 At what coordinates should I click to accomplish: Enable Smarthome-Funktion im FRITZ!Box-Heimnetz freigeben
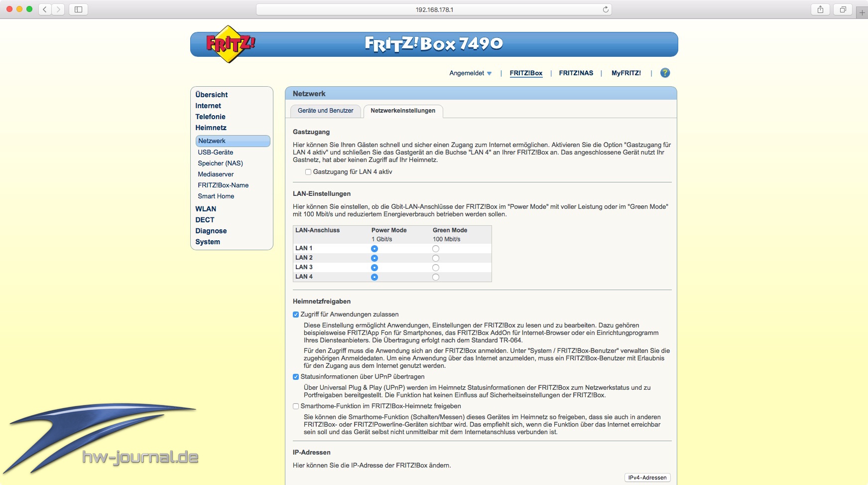(x=296, y=406)
